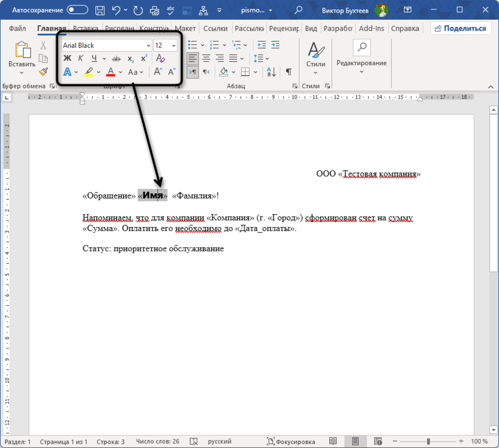Image resolution: width=499 pixels, height=448 pixels.
Task: Toggle superscript formatting
Action: coord(144,58)
